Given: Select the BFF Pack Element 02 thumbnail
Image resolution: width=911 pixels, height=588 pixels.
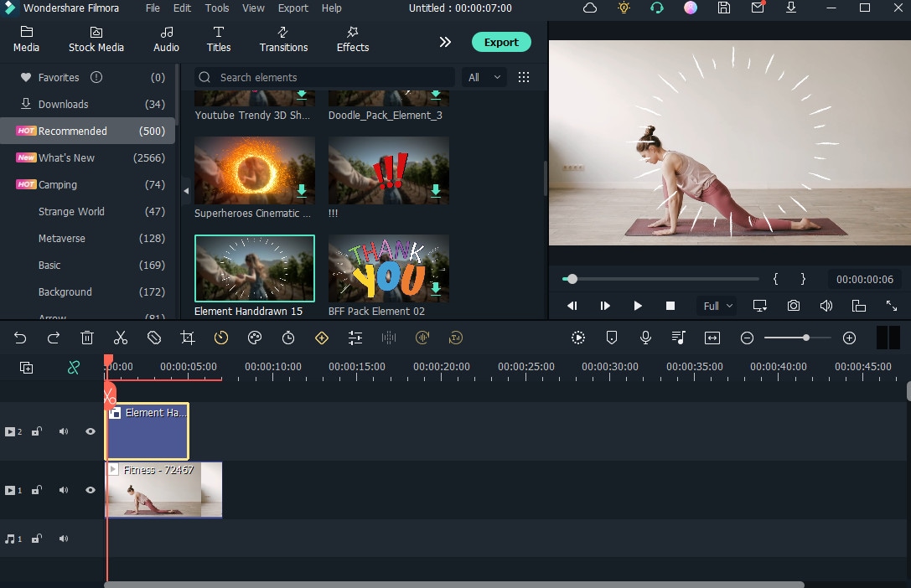Looking at the screenshot, I should click(389, 268).
